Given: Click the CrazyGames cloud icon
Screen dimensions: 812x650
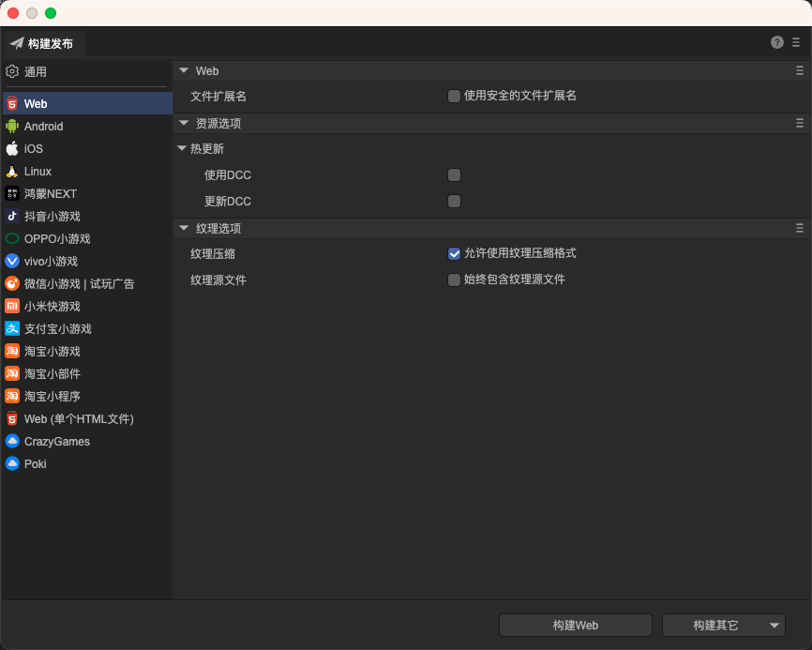Looking at the screenshot, I should 12,441.
